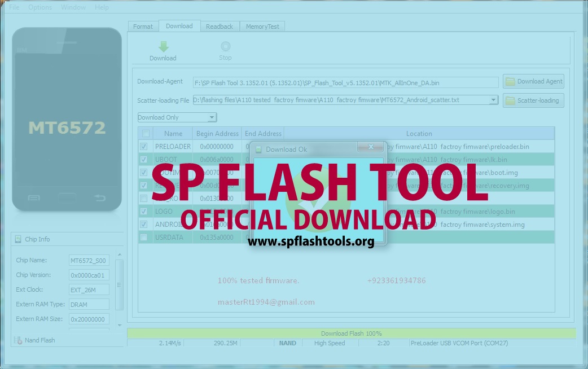Click the 290.25M size status entry
This screenshot has width=588, height=369.
212,342
